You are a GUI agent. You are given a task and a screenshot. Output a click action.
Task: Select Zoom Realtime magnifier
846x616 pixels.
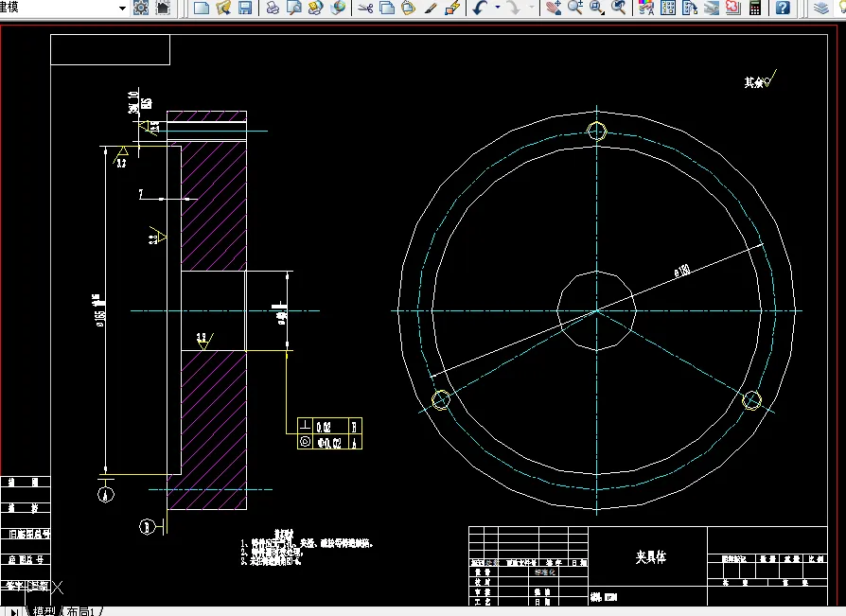575,8
